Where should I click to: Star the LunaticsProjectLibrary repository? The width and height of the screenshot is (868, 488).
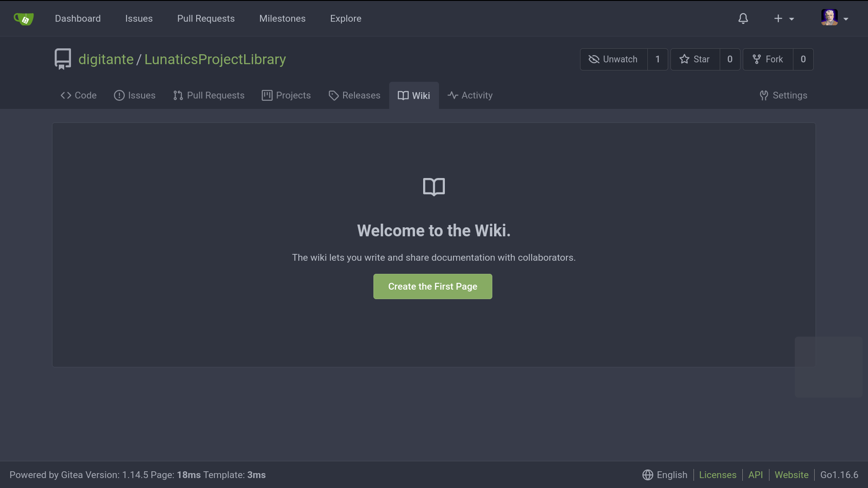point(695,59)
